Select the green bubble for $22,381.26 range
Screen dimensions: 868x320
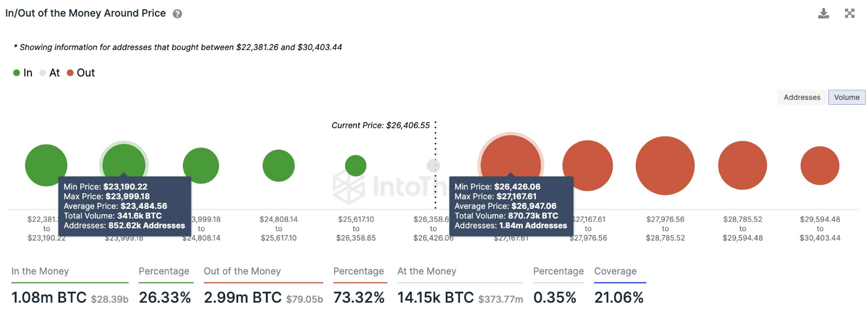46,164
